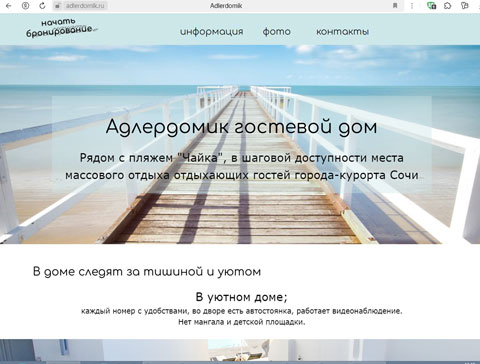Open the extensions puzzle icon

(448, 6)
